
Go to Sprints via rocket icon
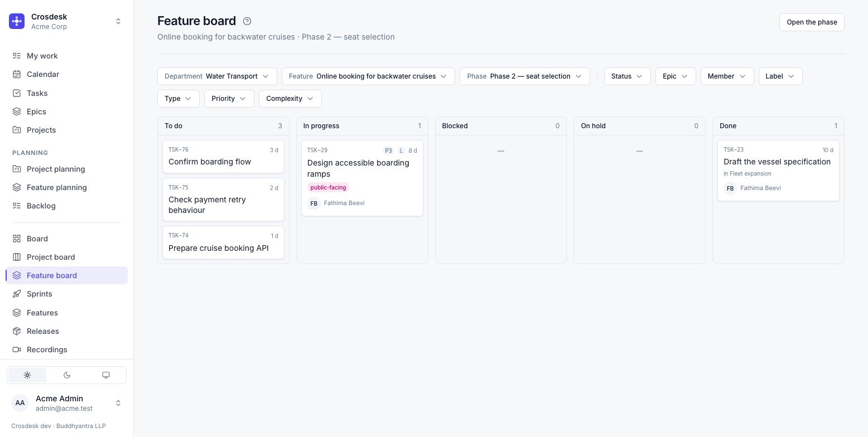tap(17, 294)
